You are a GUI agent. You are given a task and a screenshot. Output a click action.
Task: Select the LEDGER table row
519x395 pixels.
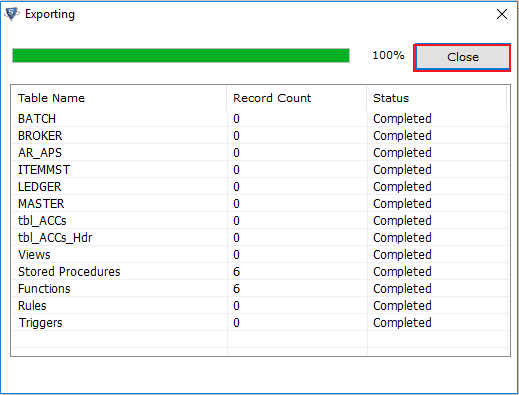tap(260, 187)
